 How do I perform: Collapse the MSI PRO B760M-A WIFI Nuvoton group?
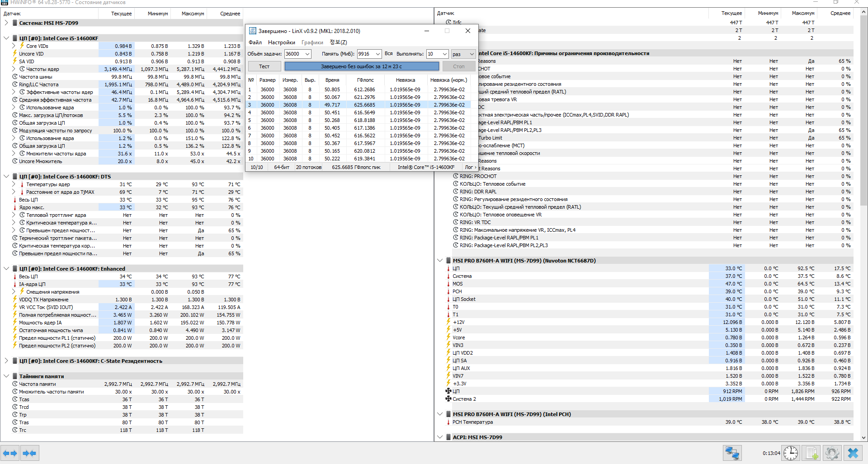440,261
